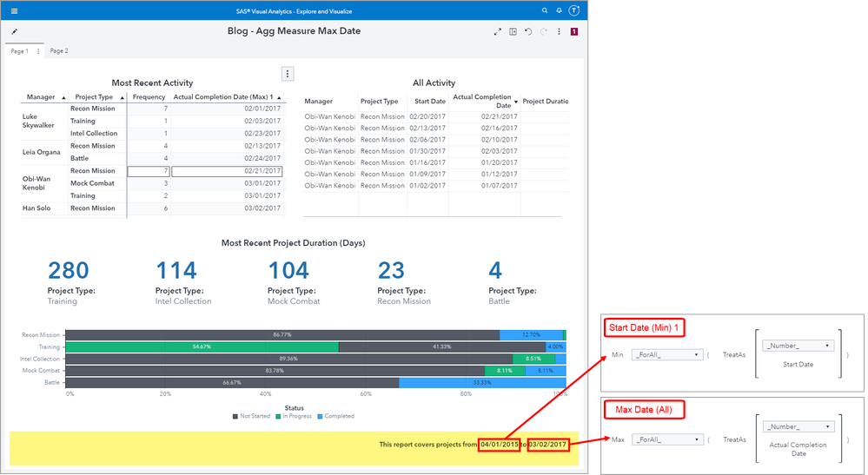Switch to the Page 2 tab

pos(59,51)
